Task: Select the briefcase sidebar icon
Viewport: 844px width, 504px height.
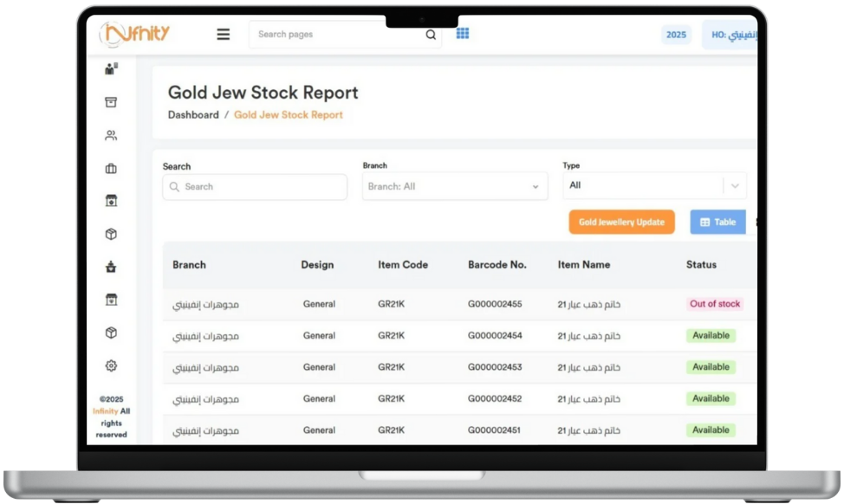Action: tap(111, 168)
